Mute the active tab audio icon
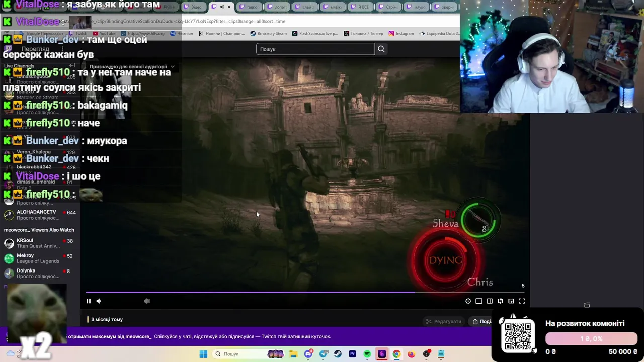Image resolution: width=644 pixels, height=362 pixels. pyautogui.click(x=222, y=7)
